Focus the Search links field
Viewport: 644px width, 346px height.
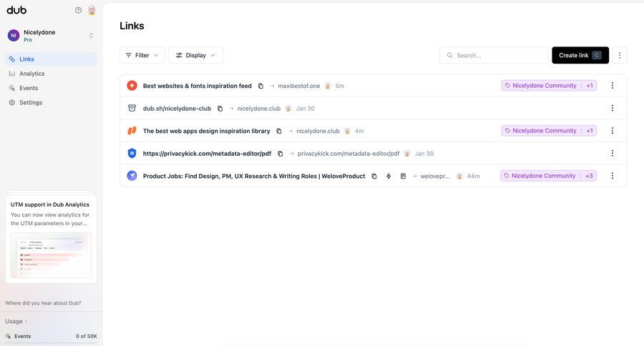pos(494,56)
